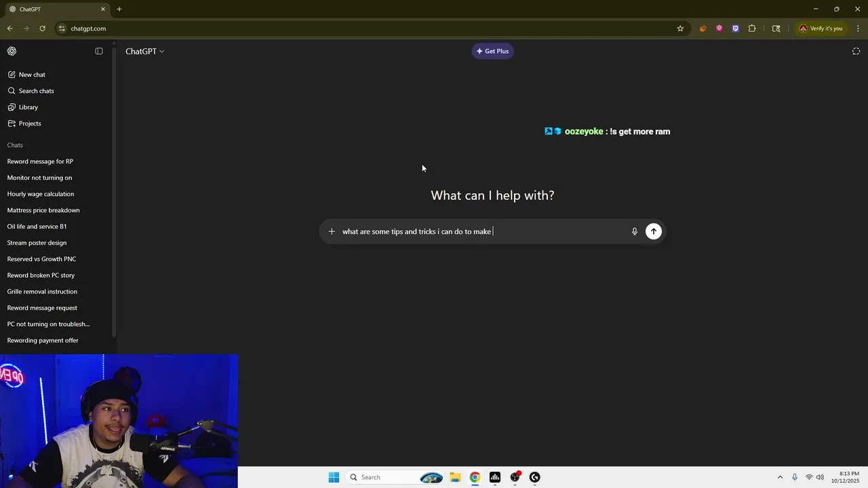The width and height of the screenshot is (868, 488).
Task: Go back with the browser back arrow
Action: point(9,28)
